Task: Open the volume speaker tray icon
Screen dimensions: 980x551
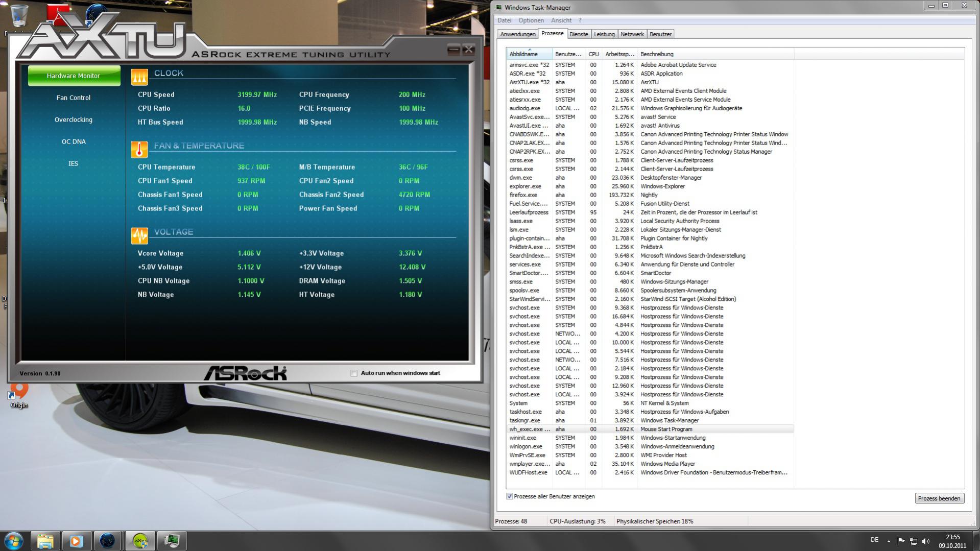Action: [x=926, y=541]
